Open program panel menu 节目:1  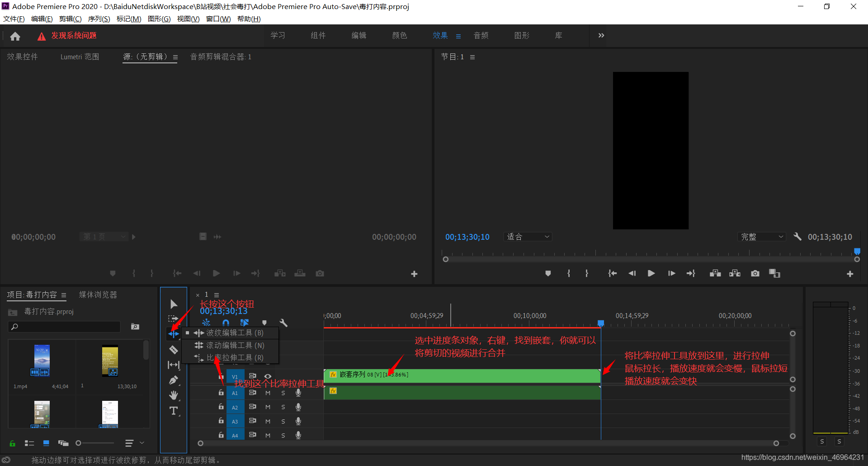click(472, 57)
